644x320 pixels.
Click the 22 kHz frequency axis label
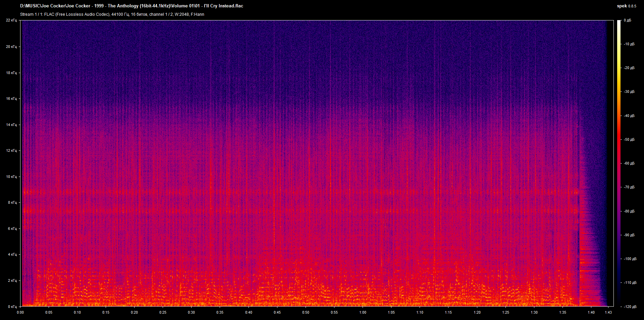pos(11,20)
